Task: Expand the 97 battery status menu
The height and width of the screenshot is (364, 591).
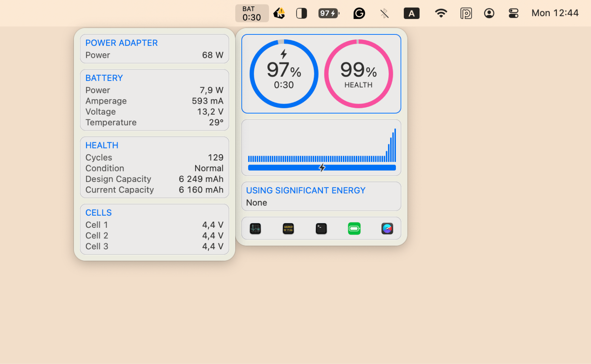Action: 328,14
